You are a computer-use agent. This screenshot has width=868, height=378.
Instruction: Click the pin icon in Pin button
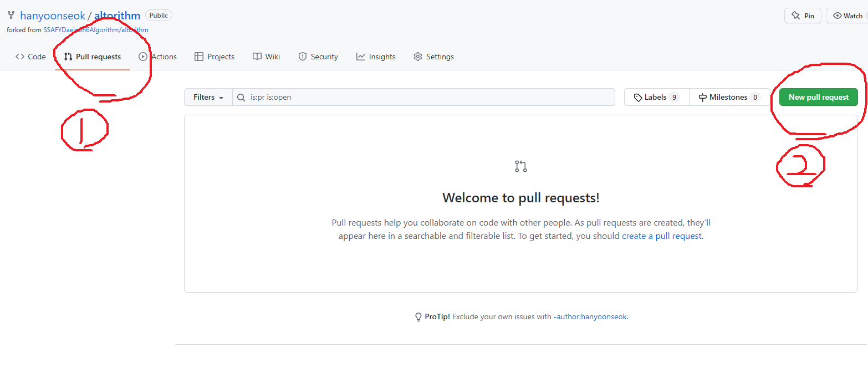(796, 16)
